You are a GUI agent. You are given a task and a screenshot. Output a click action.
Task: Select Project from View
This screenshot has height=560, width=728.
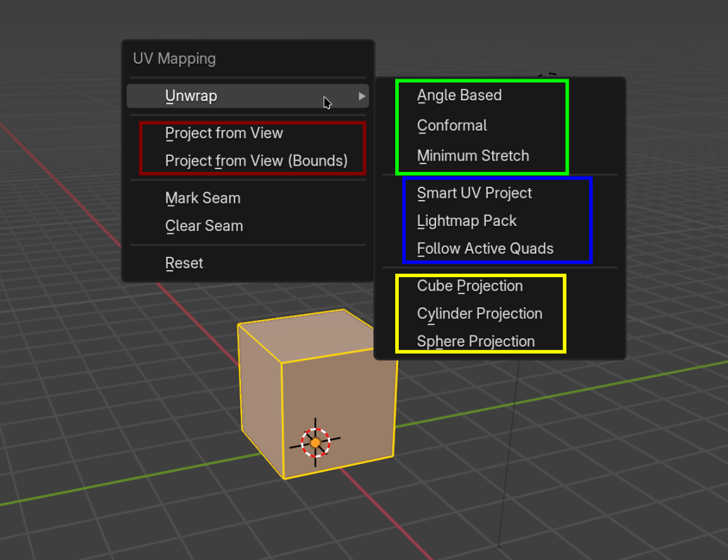click(223, 133)
